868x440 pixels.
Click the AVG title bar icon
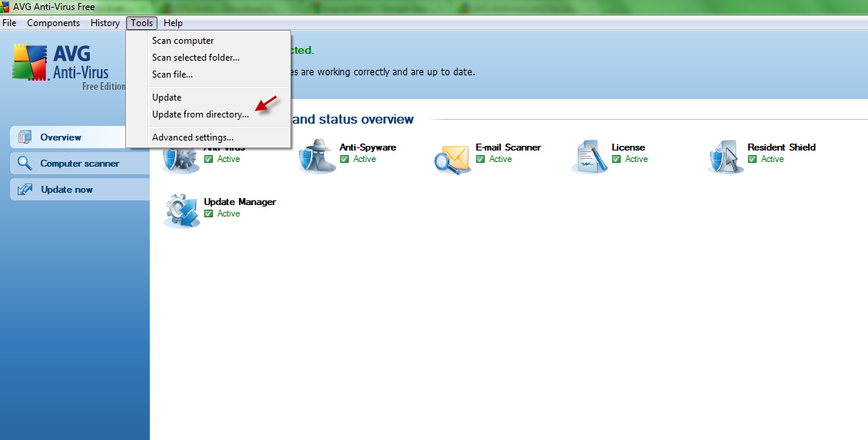coord(5,7)
